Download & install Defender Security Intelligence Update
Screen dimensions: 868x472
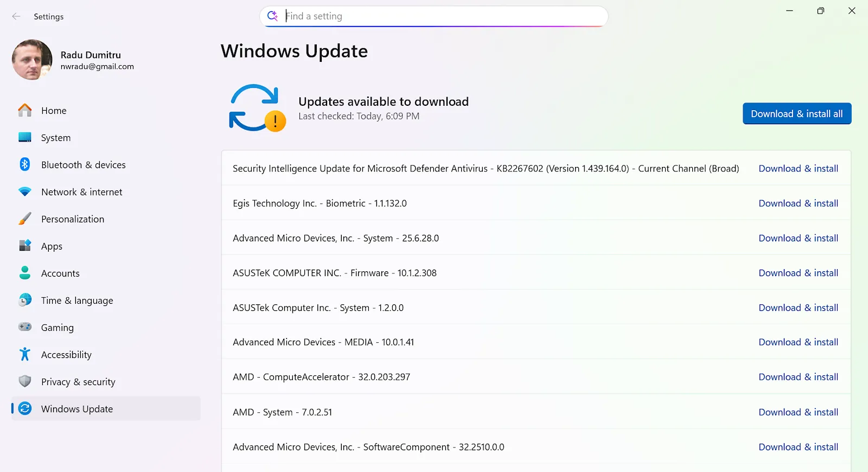[798, 169]
